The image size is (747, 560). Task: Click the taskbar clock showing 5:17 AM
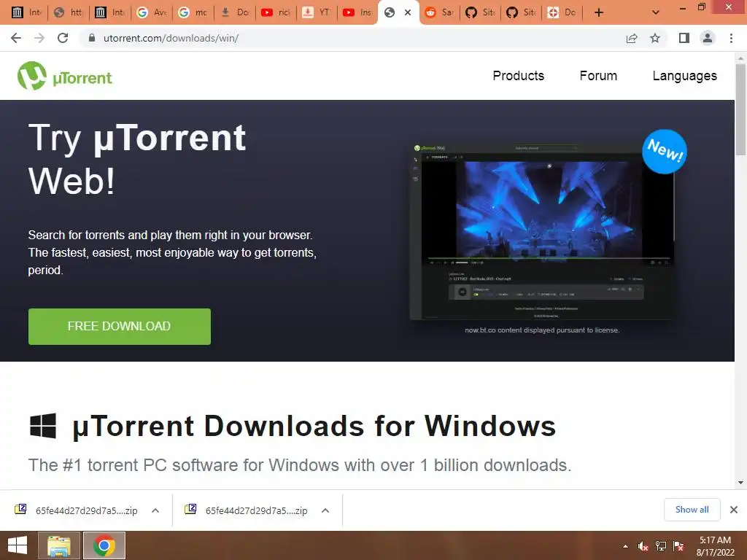click(715, 546)
